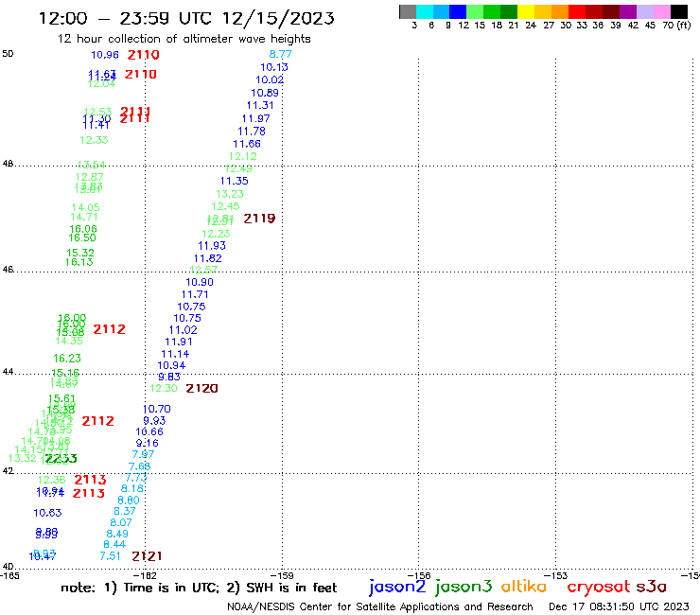
Task: Click the 12.36 wave height value
Action: point(51,480)
